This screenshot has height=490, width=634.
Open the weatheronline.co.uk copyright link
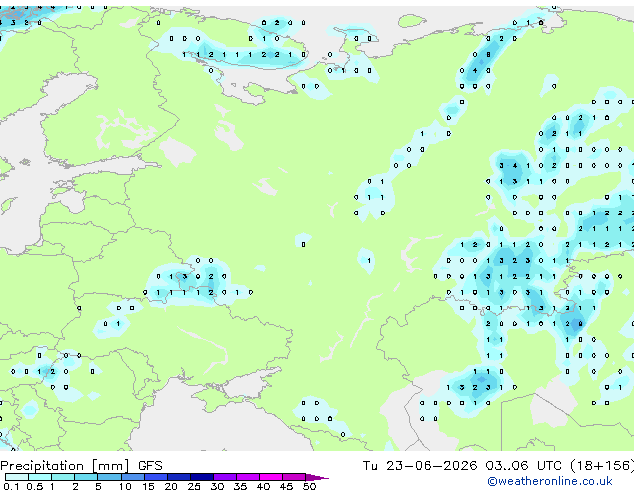pyautogui.click(x=550, y=481)
